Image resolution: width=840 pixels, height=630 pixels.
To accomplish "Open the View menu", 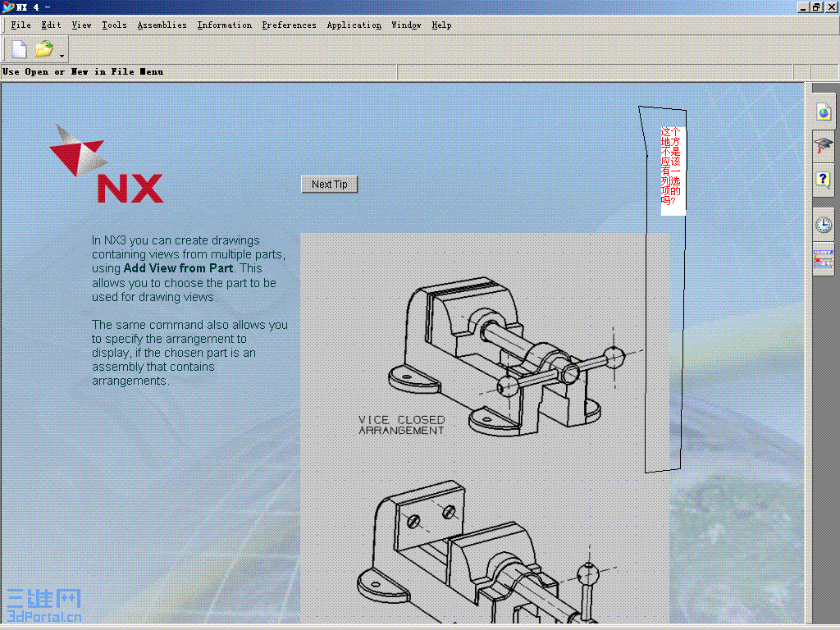I will point(81,25).
